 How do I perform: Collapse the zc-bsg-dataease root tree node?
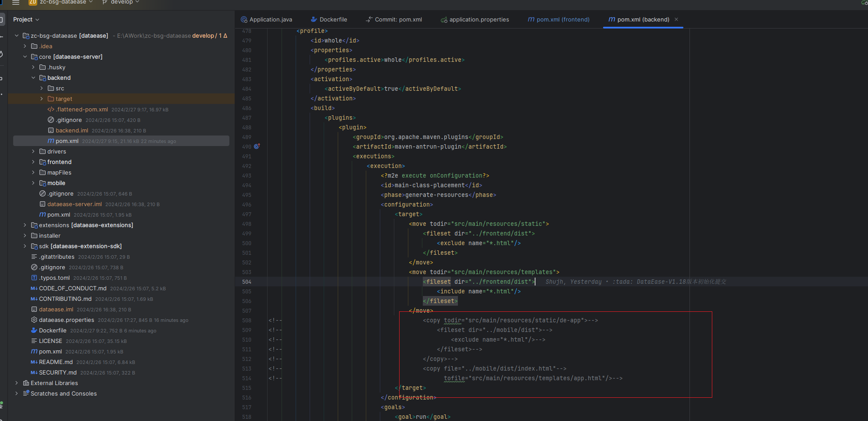[x=17, y=36]
